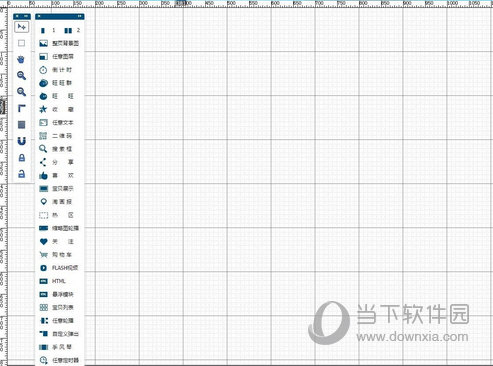This screenshot has height=366, width=493.
Task: Click the open padlock unlock icon
Action: [x=22, y=174]
